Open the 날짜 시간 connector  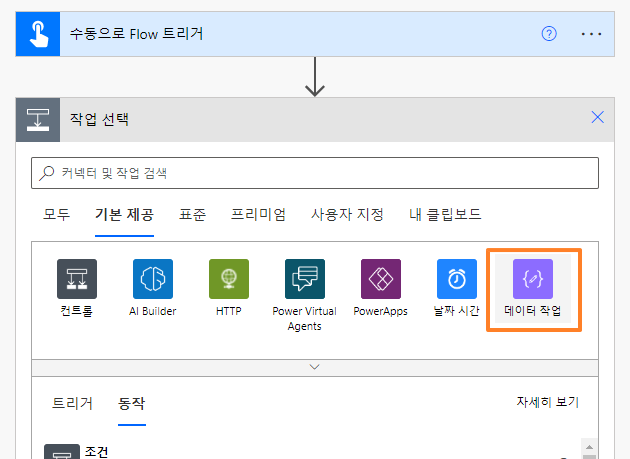point(457,279)
